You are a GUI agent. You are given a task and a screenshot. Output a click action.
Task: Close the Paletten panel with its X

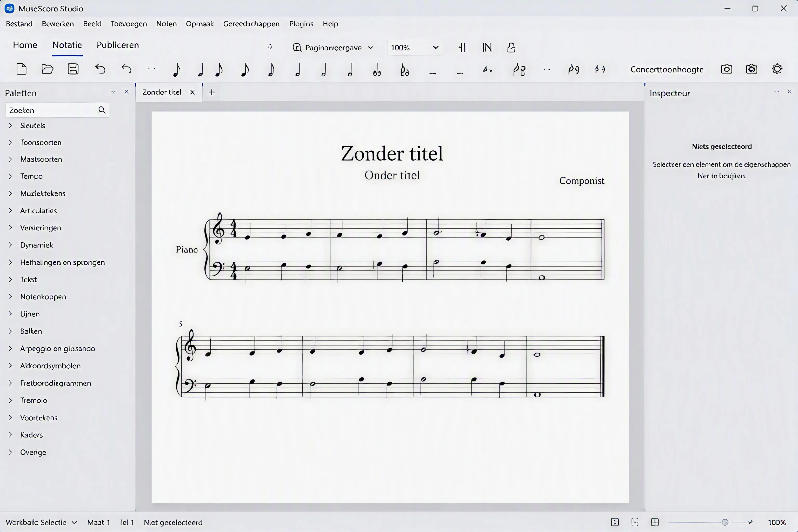pos(127,92)
